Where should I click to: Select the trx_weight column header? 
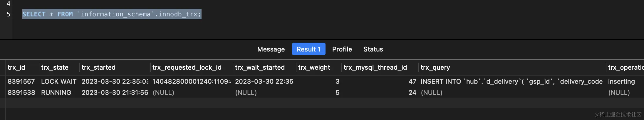pos(314,67)
